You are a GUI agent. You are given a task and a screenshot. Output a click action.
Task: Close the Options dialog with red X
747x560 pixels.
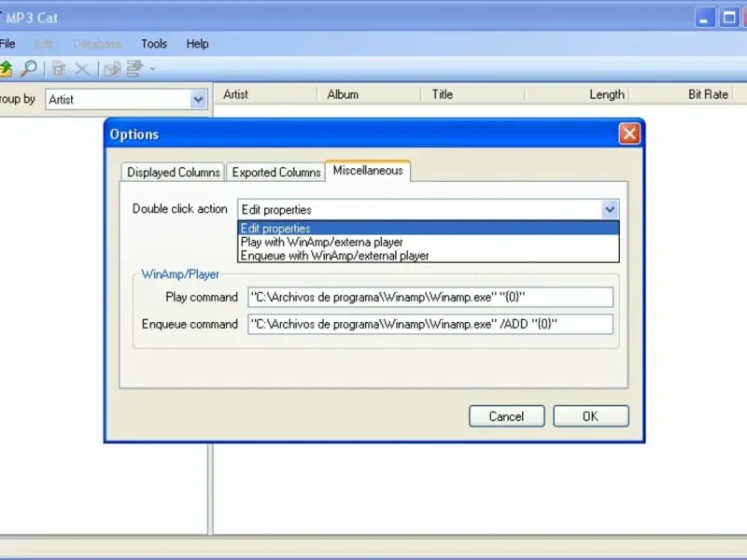pos(628,133)
